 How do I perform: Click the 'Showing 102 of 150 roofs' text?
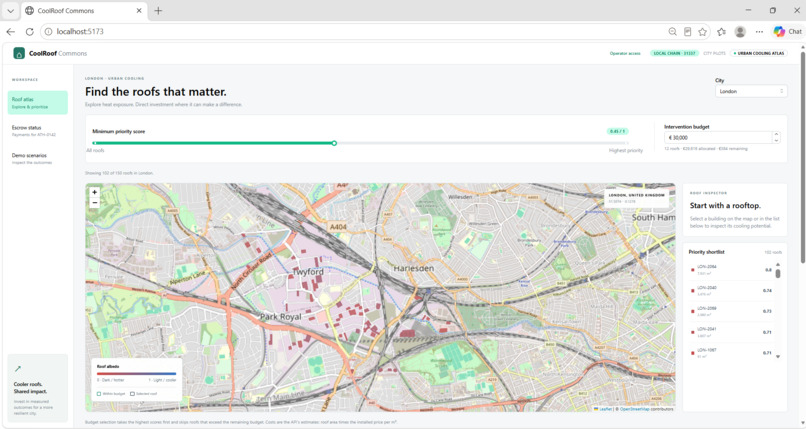(x=119, y=173)
